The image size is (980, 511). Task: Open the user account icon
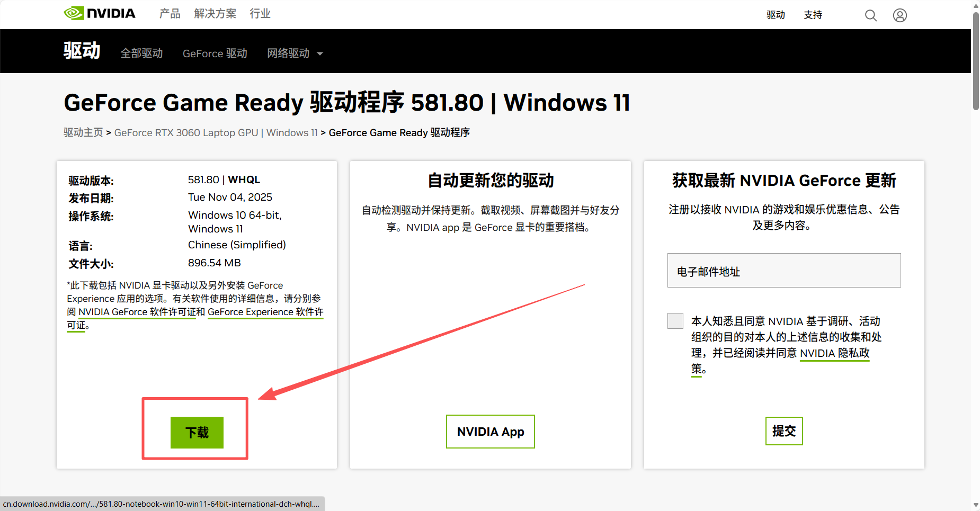tap(899, 15)
